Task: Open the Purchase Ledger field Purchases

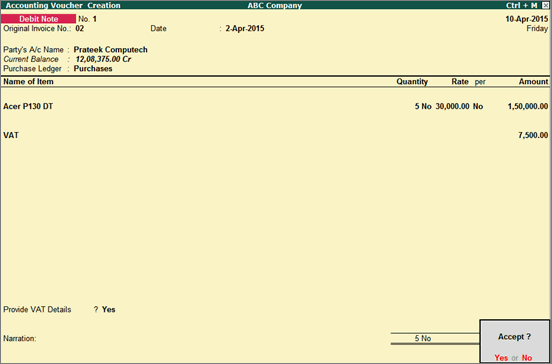Action: (x=93, y=69)
